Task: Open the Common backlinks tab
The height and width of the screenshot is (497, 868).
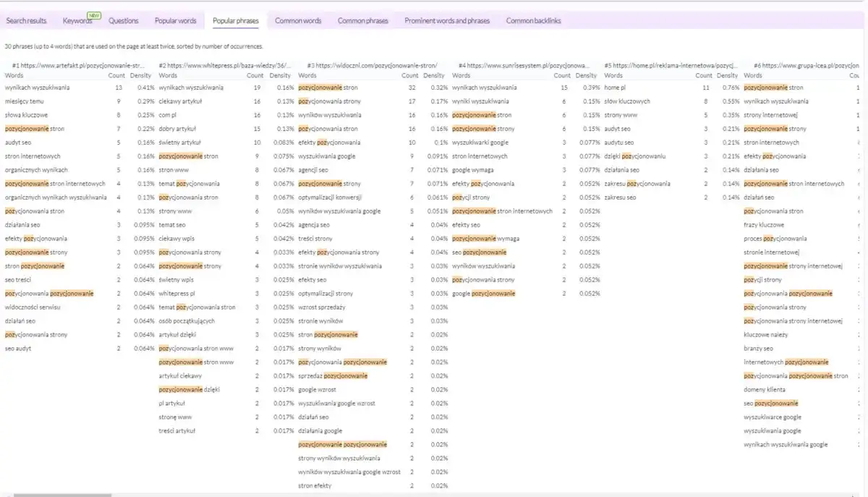Action: [x=533, y=21]
